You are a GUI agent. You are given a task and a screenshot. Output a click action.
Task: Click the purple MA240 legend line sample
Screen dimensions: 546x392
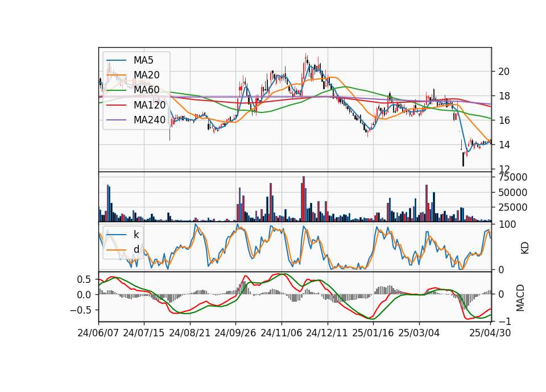pos(116,120)
